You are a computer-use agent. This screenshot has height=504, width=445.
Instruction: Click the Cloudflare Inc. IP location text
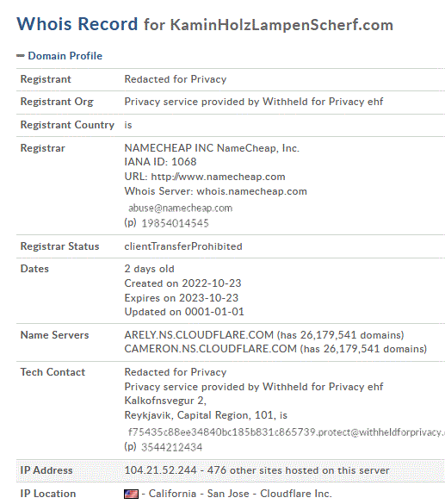pyautogui.click(x=295, y=494)
